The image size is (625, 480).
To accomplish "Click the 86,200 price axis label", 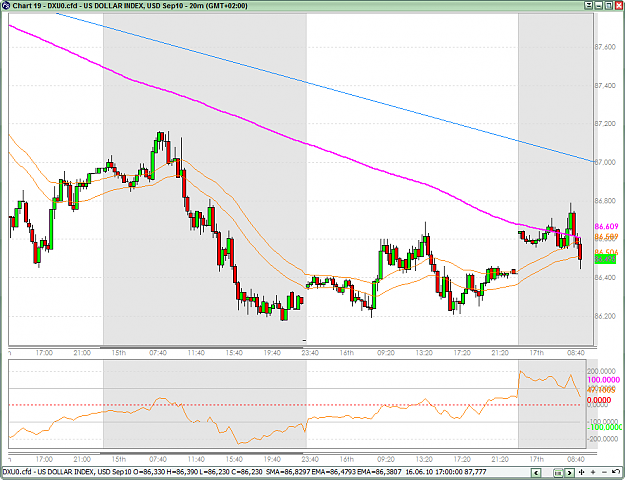I will click(605, 317).
